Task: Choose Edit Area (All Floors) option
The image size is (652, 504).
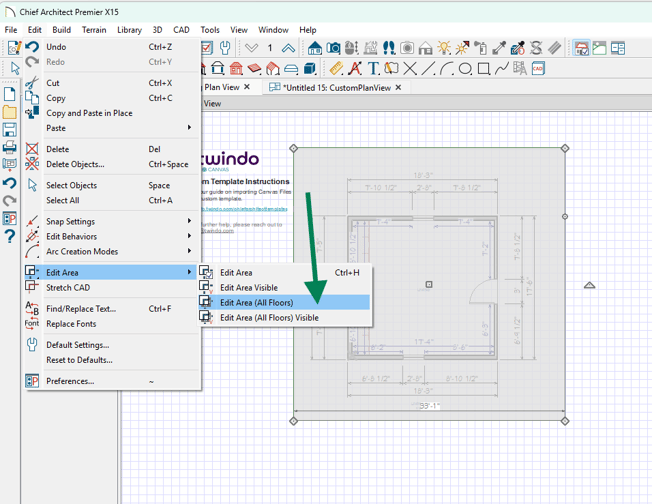Action: point(284,302)
